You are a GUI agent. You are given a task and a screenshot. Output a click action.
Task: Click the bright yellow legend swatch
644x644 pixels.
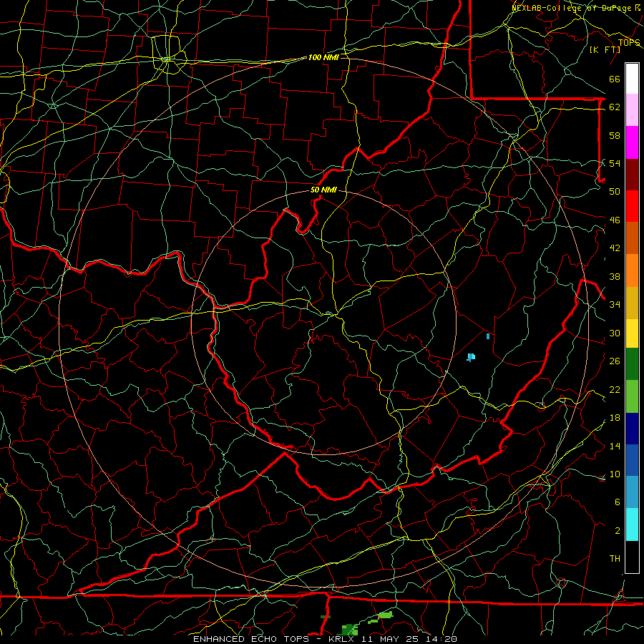pos(632,333)
